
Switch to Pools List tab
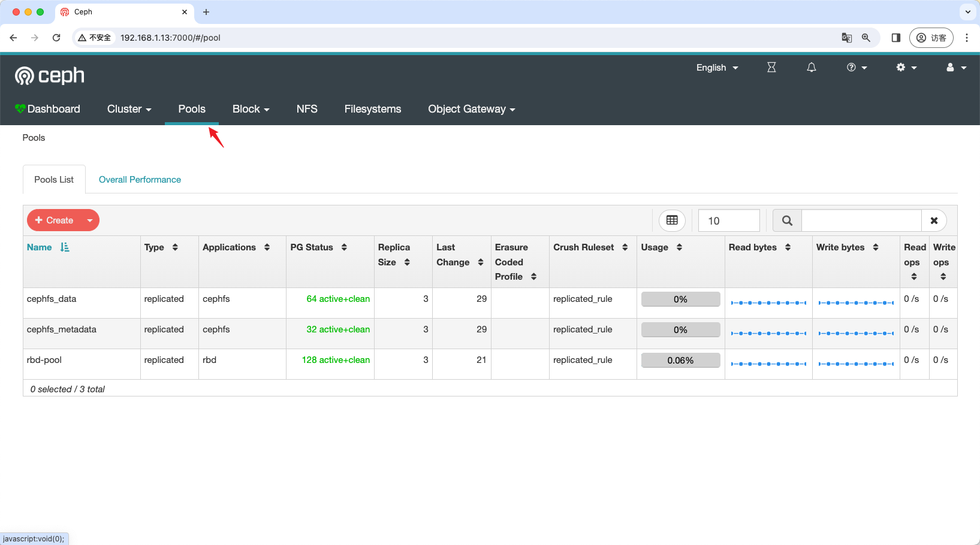[54, 180]
